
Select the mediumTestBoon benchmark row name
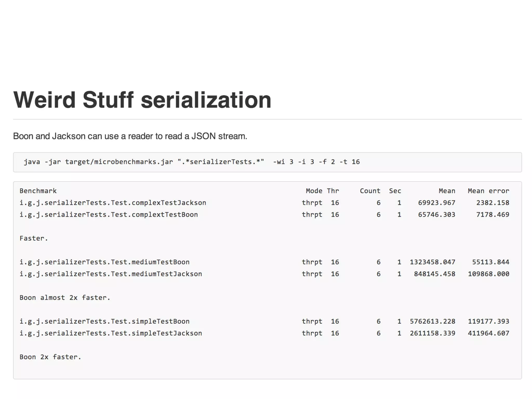click(x=104, y=262)
